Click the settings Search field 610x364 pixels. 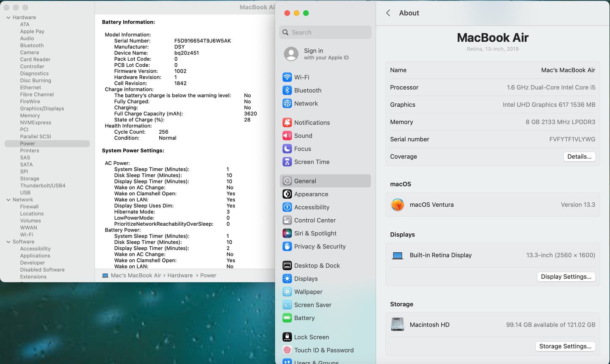click(325, 32)
